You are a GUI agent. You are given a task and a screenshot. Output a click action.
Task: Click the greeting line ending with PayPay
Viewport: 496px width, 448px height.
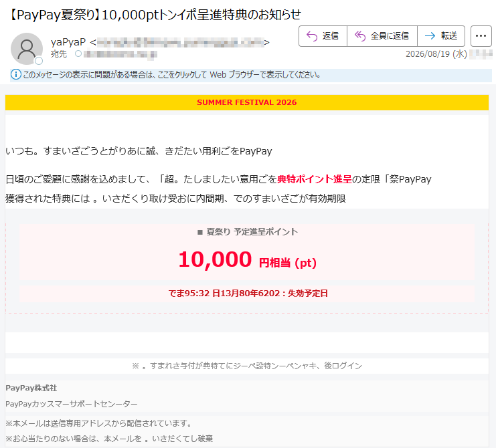click(139, 151)
